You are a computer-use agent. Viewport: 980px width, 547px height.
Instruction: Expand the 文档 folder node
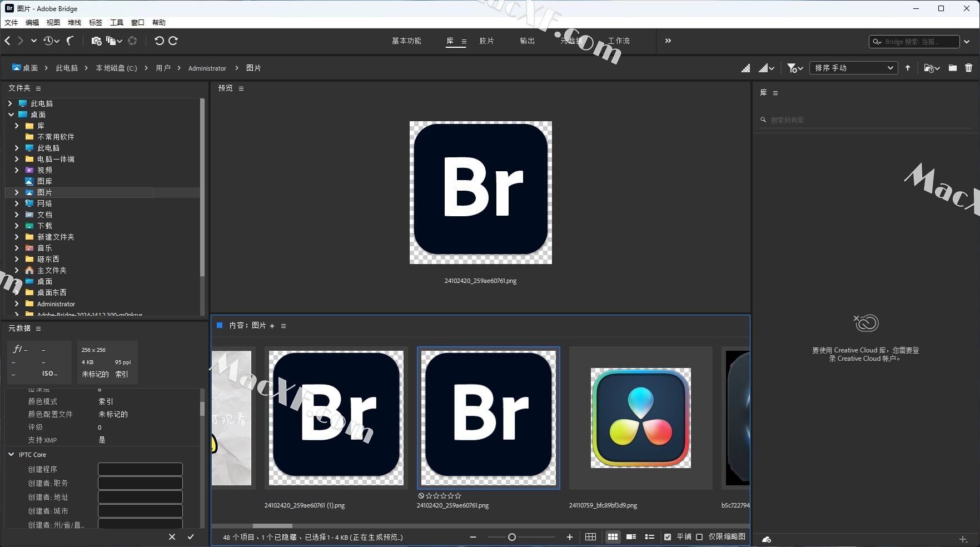(x=17, y=215)
